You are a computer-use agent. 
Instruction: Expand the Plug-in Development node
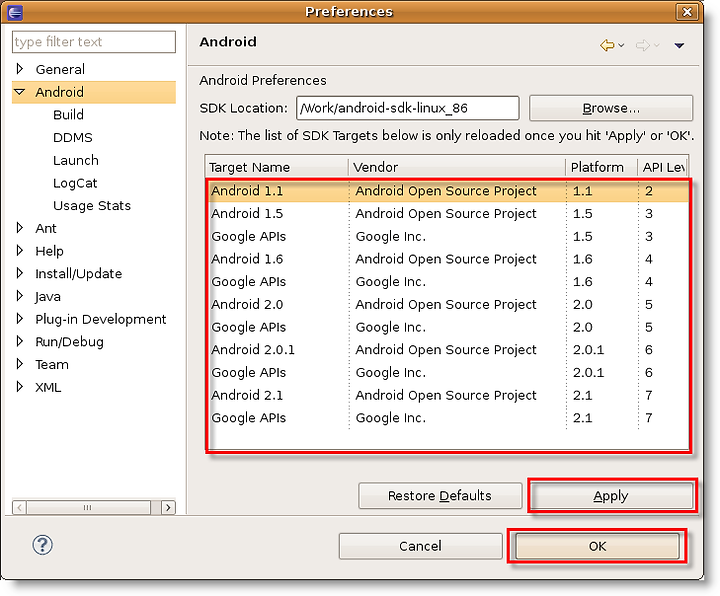click(19, 319)
